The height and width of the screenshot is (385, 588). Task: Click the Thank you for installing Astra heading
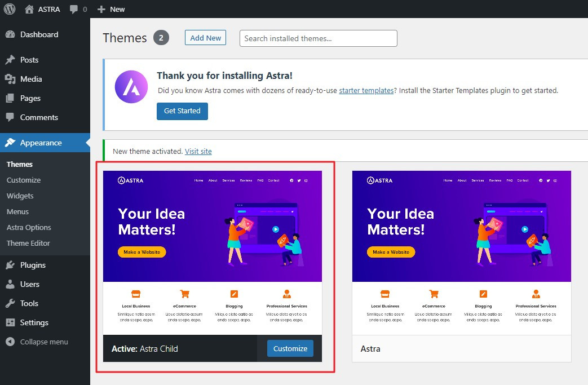(224, 76)
